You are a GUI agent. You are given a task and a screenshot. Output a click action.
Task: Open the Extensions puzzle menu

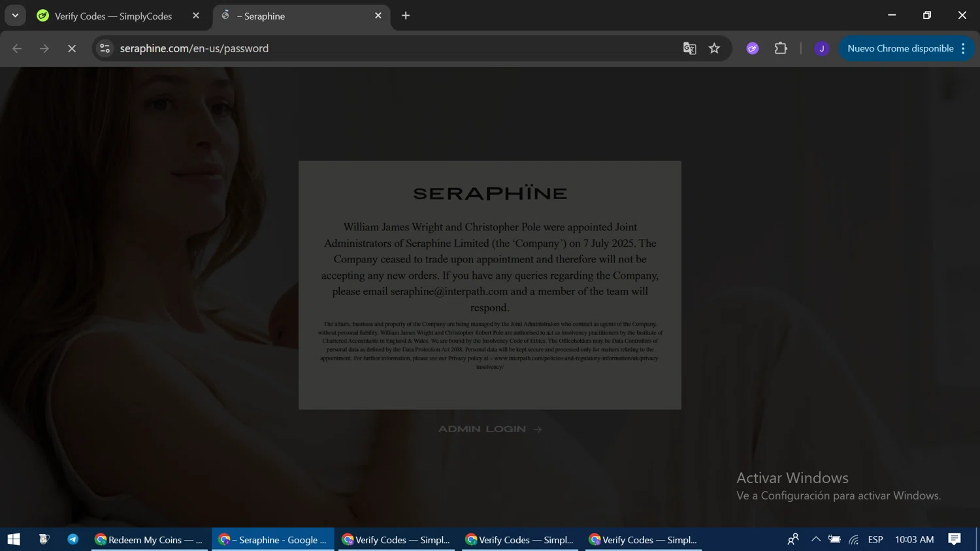781,48
